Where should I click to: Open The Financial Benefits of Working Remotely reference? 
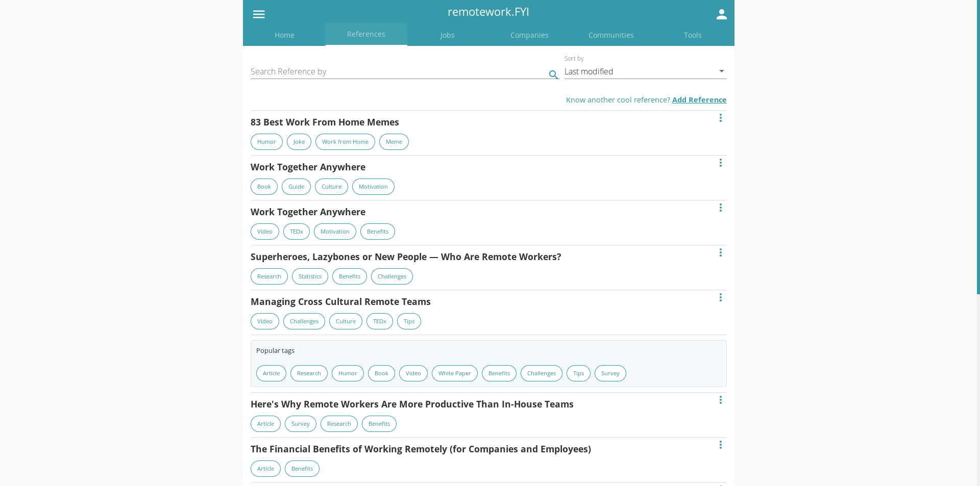(421, 449)
